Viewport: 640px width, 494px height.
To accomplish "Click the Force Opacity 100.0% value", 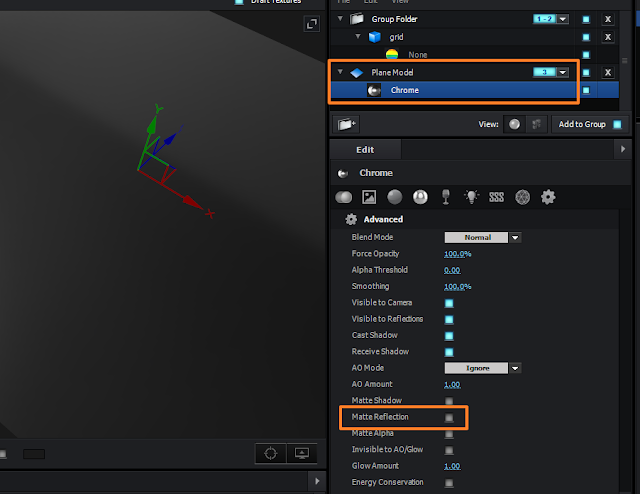I will pos(458,254).
